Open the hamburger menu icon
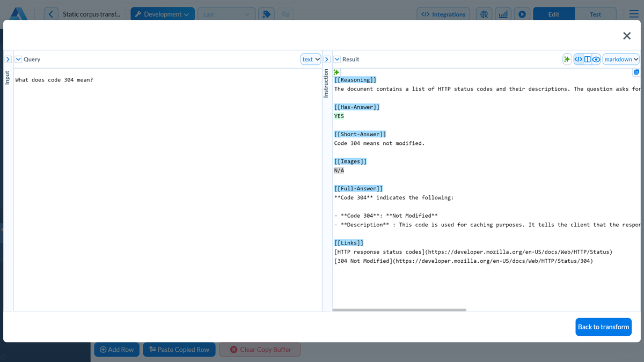The height and width of the screenshot is (362, 644). pyautogui.click(x=634, y=14)
